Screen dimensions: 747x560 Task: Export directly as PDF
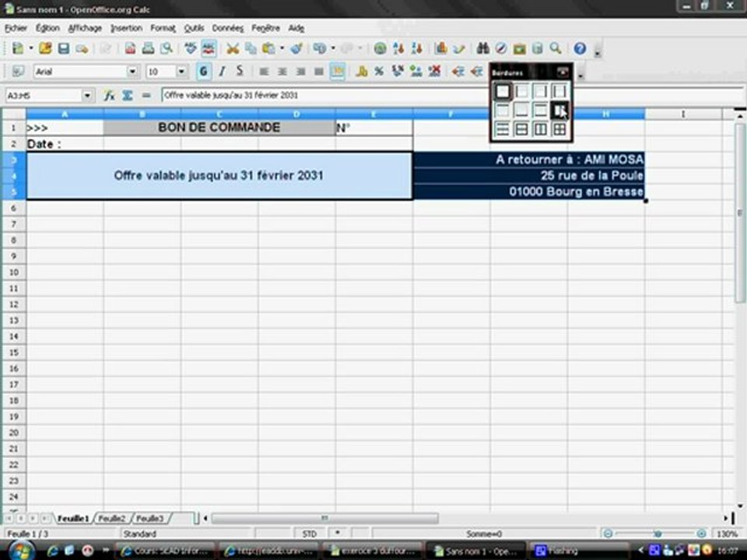[x=130, y=48]
